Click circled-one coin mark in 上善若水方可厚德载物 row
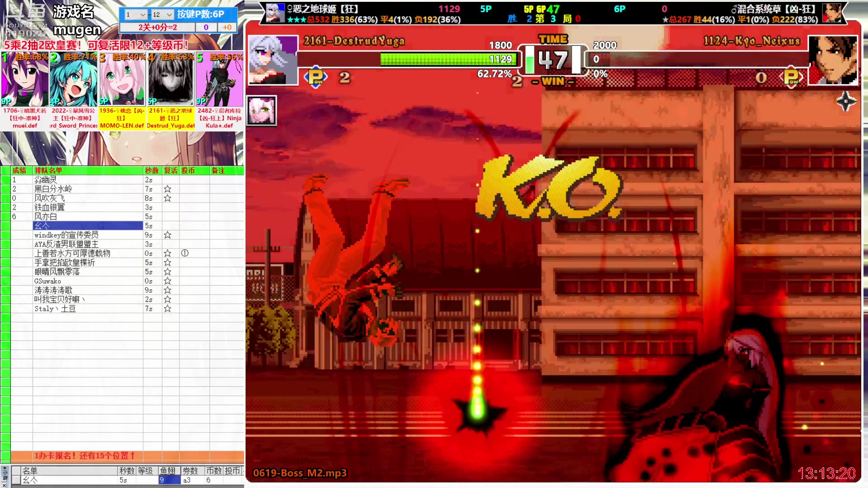The width and height of the screenshot is (868, 488). point(185,253)
